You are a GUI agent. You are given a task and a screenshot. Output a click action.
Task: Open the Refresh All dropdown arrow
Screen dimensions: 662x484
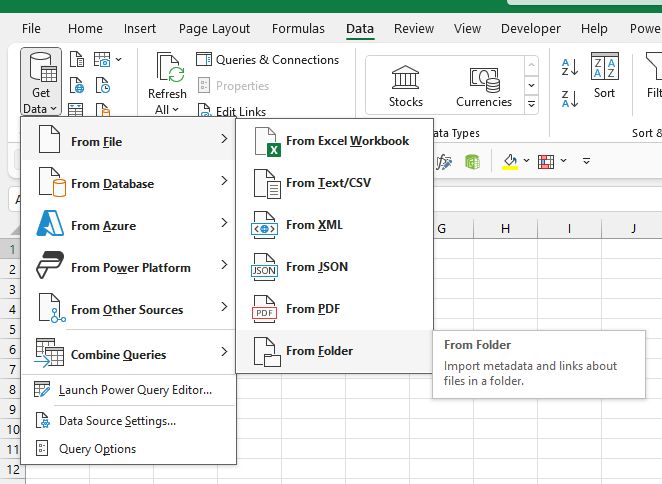pos(175,110)
